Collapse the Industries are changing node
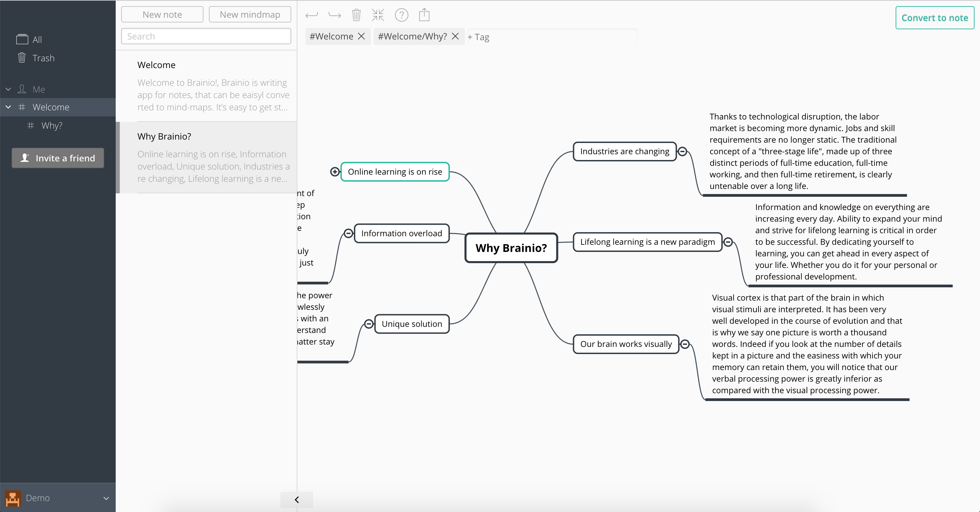Image resolution: width=980 pixels, height=512 pixels. 683,151
